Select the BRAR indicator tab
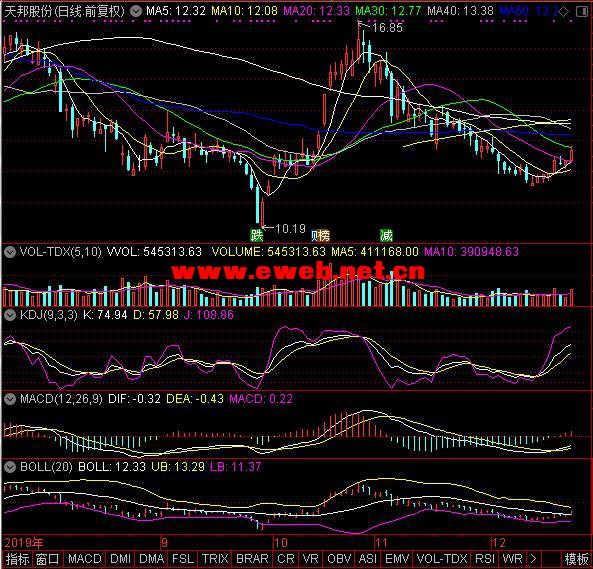593x569 pixels. (252, 559)
